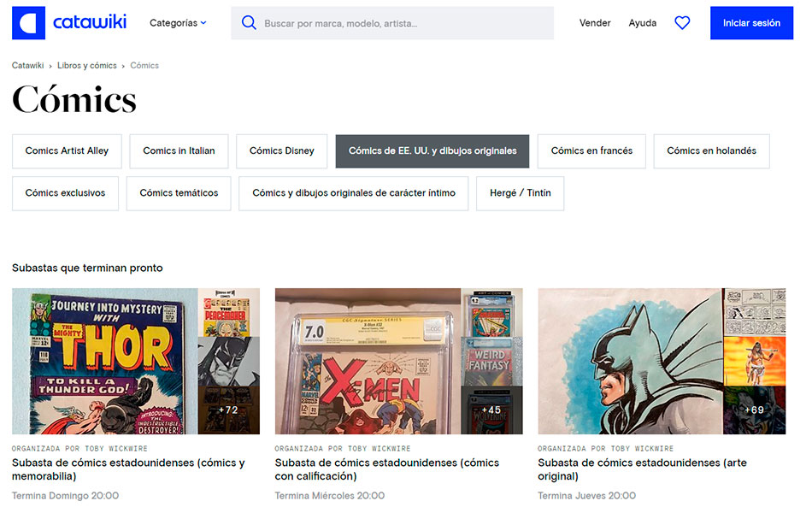Open the comic strip panels thumbnail
Screen dimensions: 812x513
(755, 312)
